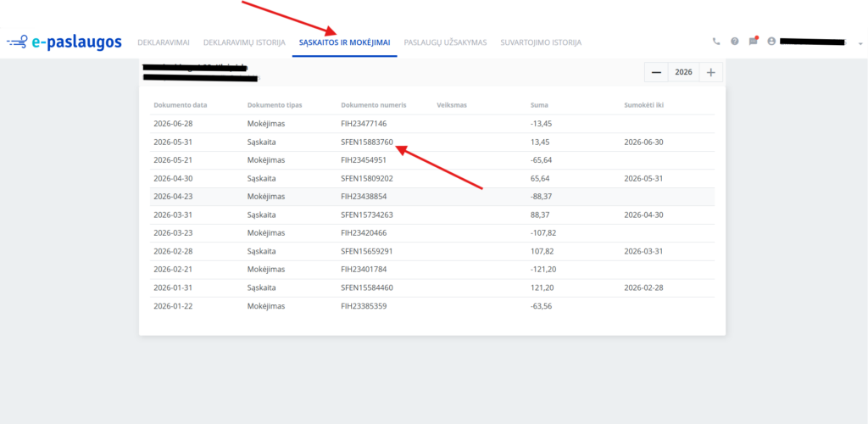Click Sąskaita in the SFEN15734263 row
The image size is (868, 424).
(262, 215)
